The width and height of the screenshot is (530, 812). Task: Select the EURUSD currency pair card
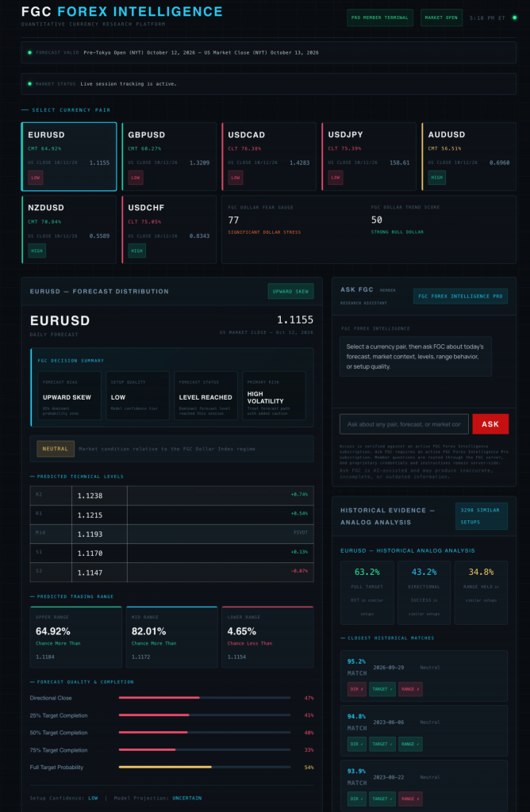[x=69, y=156]
